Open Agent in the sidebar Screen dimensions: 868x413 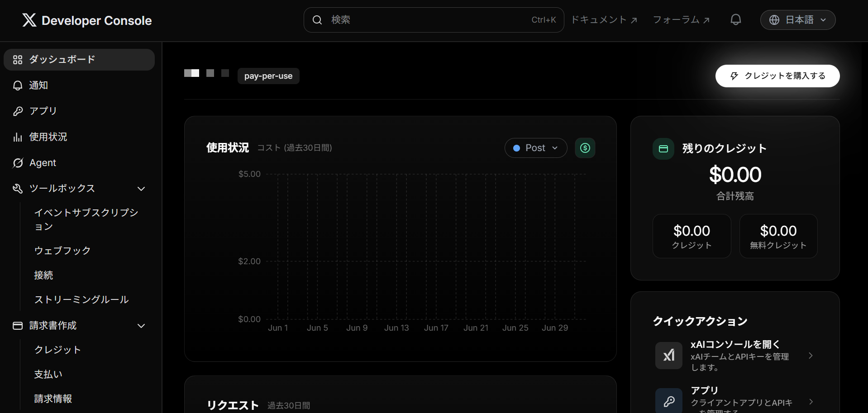[x=79, y=163]
